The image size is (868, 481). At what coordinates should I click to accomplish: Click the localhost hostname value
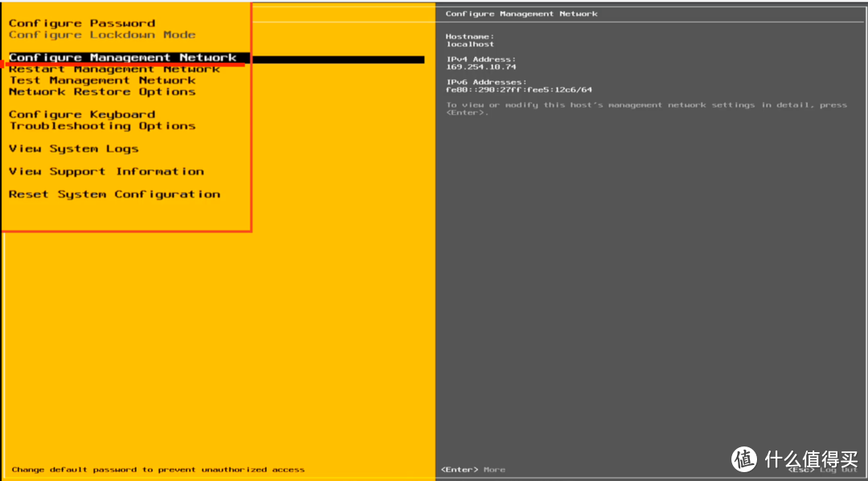470,44
